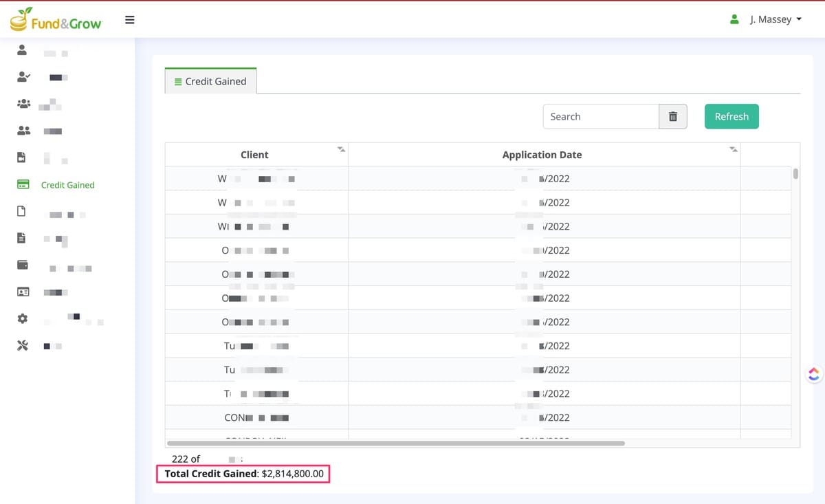Click the green Refresh button
Image resolution: width=825 pixels, height=504 pixels.
[x=731, y=116]
